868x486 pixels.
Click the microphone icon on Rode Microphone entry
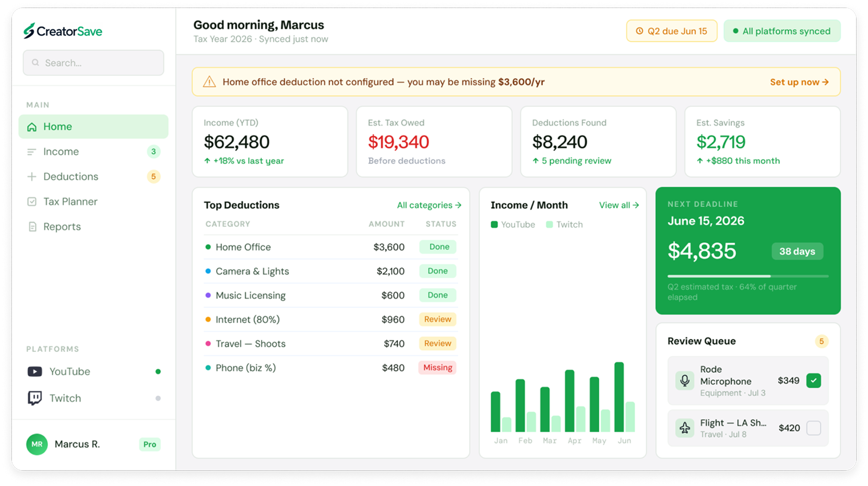click(684, 381)
